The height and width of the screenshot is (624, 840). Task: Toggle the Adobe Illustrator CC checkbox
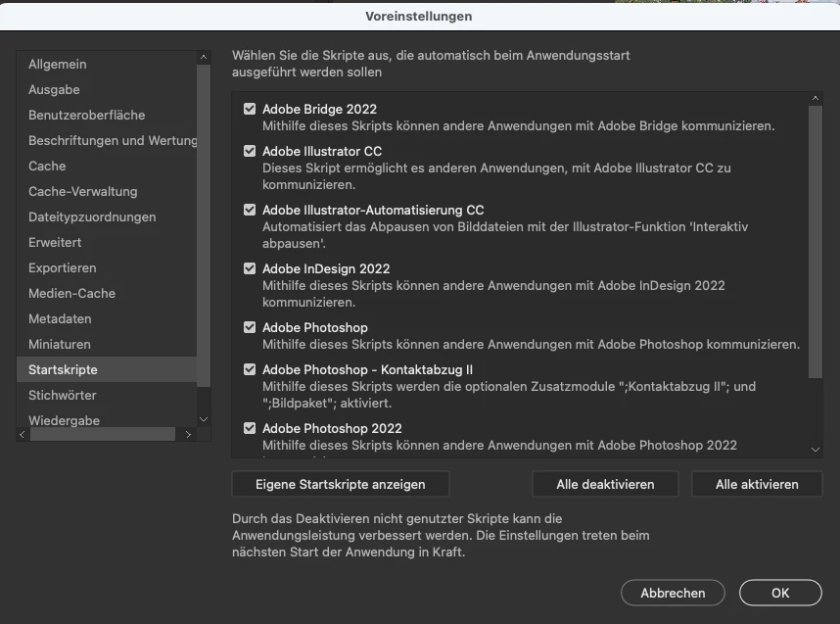coord(250,151)
